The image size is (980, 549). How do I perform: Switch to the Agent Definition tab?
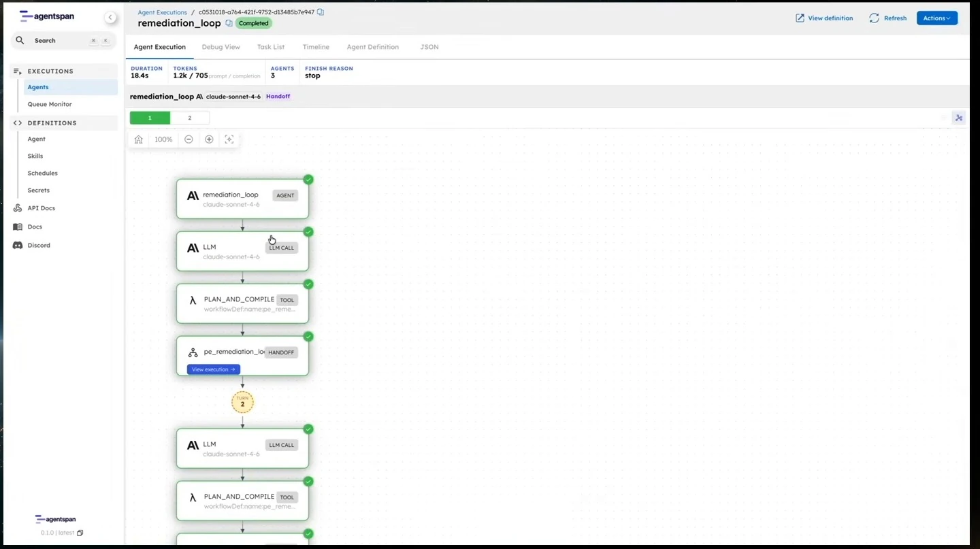coord(373,47)
